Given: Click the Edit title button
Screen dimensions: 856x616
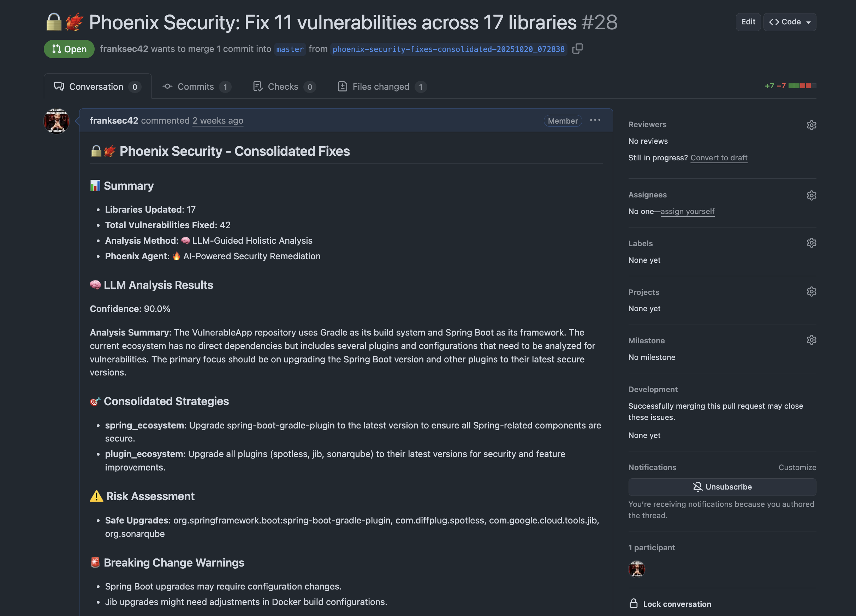Looking at the screenshot, I should pyautogui.click(x=748, y=22).
